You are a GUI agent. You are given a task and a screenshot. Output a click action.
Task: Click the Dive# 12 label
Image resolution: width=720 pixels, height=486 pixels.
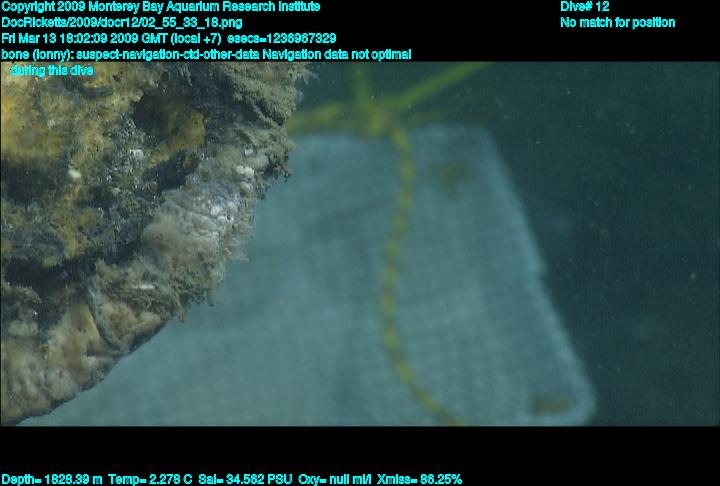click(585, 7)
